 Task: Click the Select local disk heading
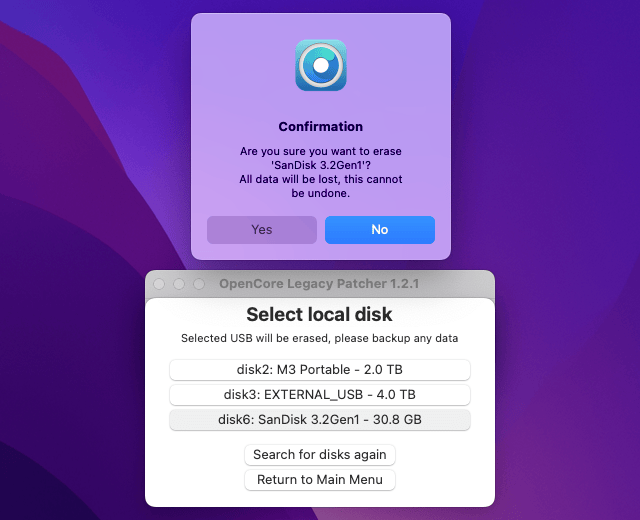[x=320, y=315]
